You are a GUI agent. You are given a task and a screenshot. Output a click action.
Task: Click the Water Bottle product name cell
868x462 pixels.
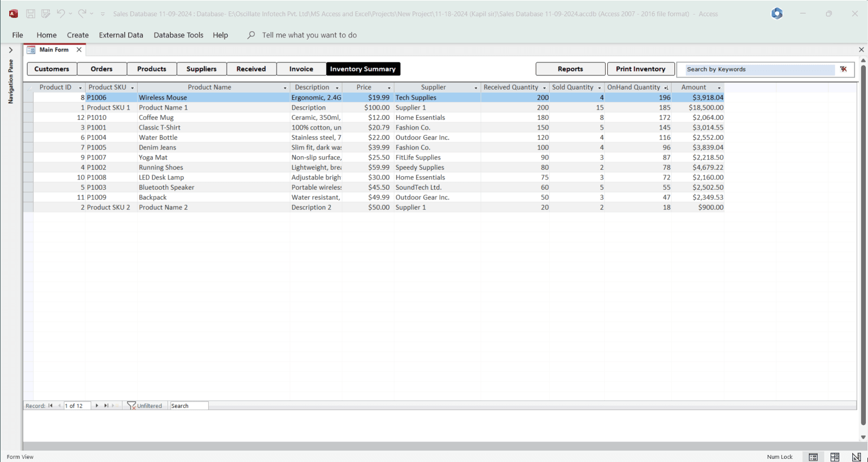click(x=214, y=137)
